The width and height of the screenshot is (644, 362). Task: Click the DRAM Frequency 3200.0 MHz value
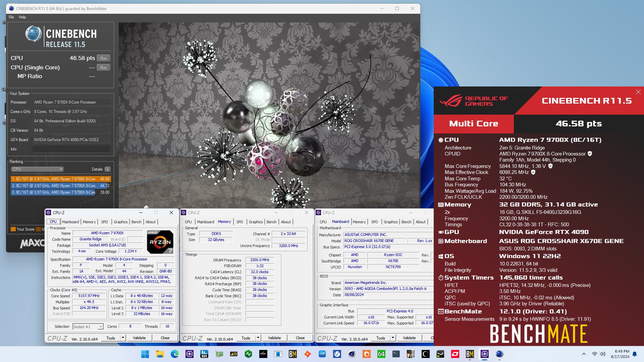coord(260,260)
